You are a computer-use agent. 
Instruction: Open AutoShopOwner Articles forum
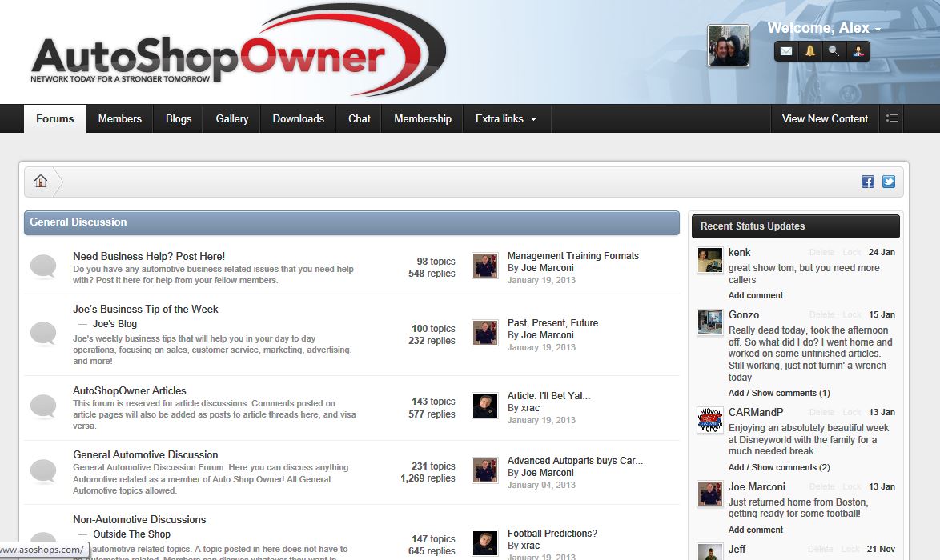(130, 390)
